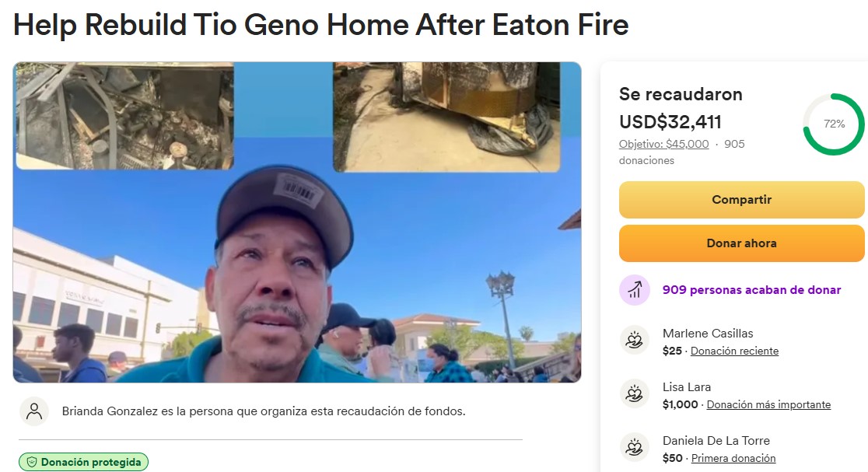Screen dimensions: 868x472
Task: Click the donation heart icon beside Marlene Casillas
Action: [635, 341]
